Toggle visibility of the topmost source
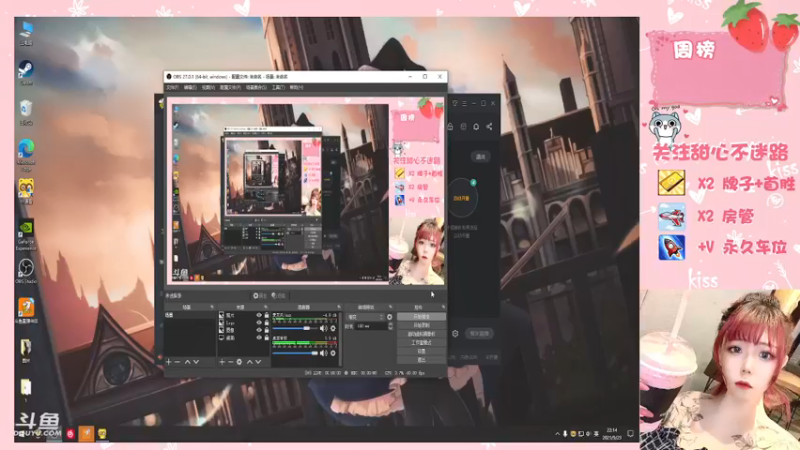Screen dimensions: 800x450 click(259, 316)
